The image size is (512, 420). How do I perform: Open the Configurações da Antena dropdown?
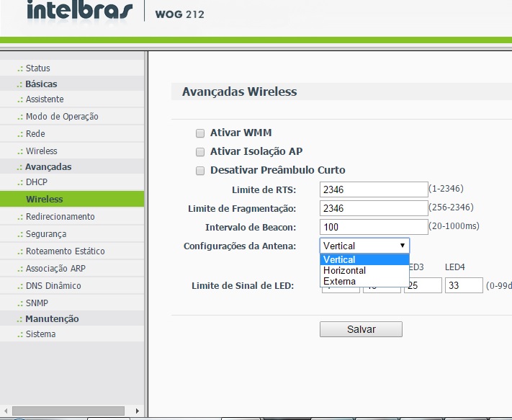pos(364,246)
